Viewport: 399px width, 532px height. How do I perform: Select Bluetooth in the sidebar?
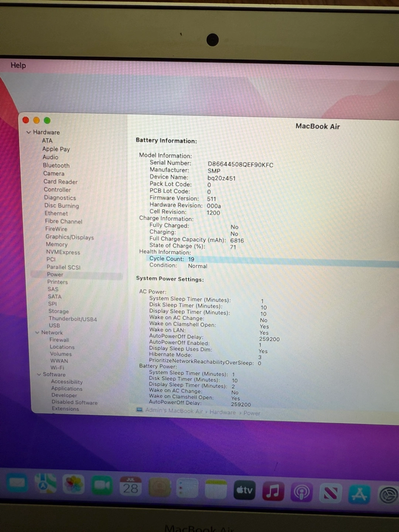[x=56, y=166]
